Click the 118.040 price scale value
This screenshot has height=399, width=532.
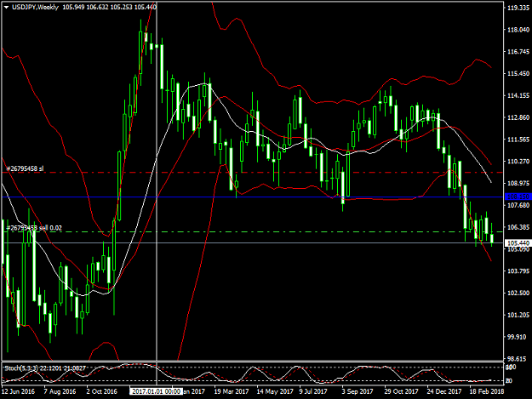[518, 30]
